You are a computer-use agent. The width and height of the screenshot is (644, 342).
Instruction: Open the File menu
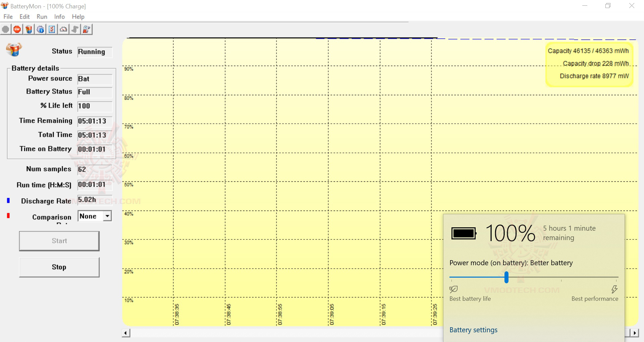click(x=8, y=17)
